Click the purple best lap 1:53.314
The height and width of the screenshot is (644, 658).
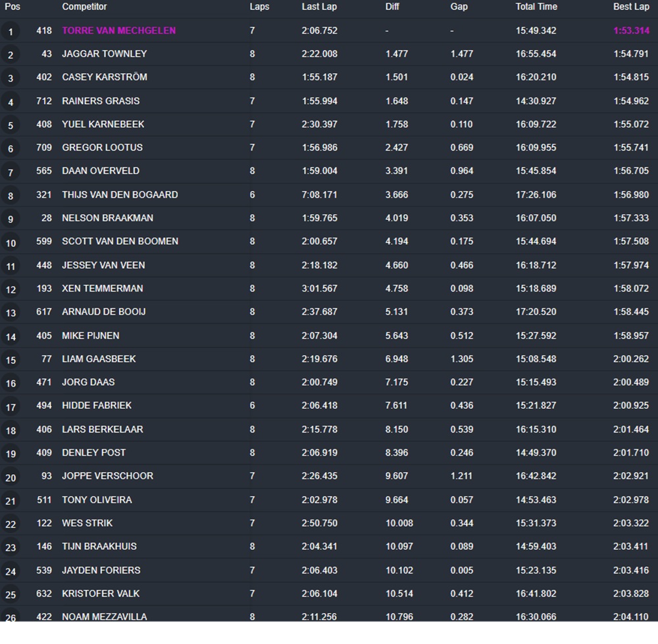[x=631, y=30]
